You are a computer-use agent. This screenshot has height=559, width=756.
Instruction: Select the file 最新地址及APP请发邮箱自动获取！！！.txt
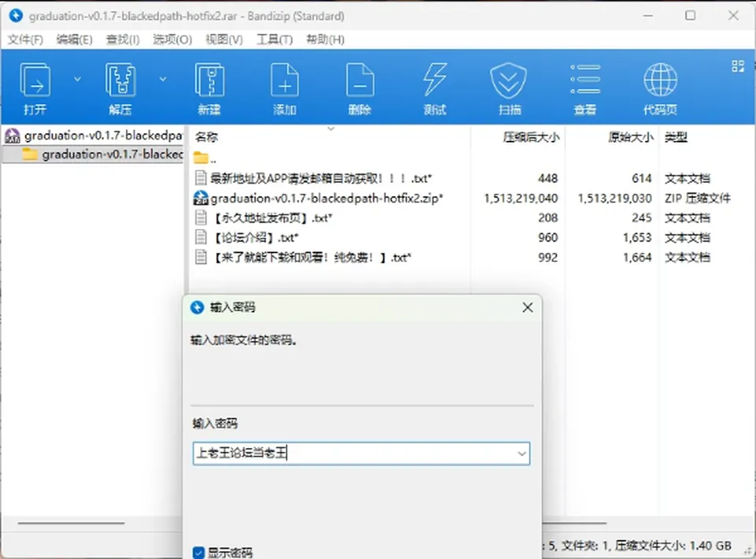(321, 178)
